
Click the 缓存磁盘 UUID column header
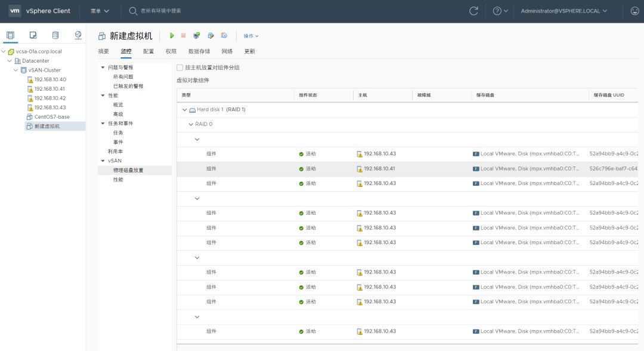point(609,95)
